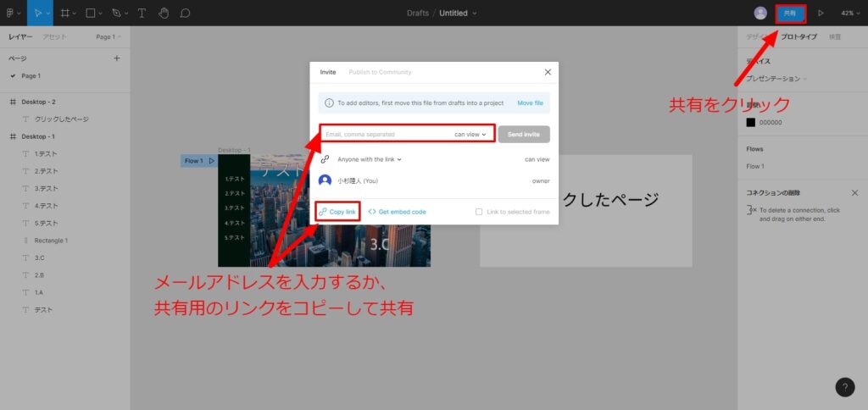Add a new page with plus icon
Image resolution: width=868 pixels, height=410 pixels.
tap(117, 58)
